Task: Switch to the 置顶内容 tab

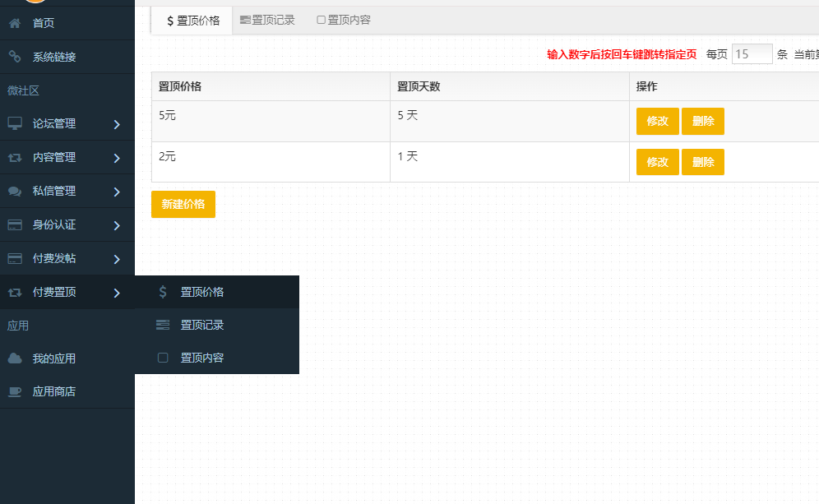Action: [x=344, y=20]
